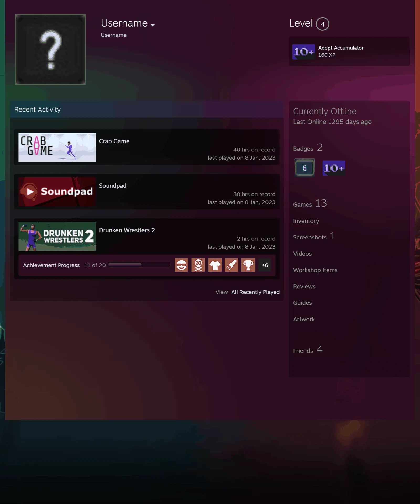Open the Soundpad game banner

tap(57, 192)
